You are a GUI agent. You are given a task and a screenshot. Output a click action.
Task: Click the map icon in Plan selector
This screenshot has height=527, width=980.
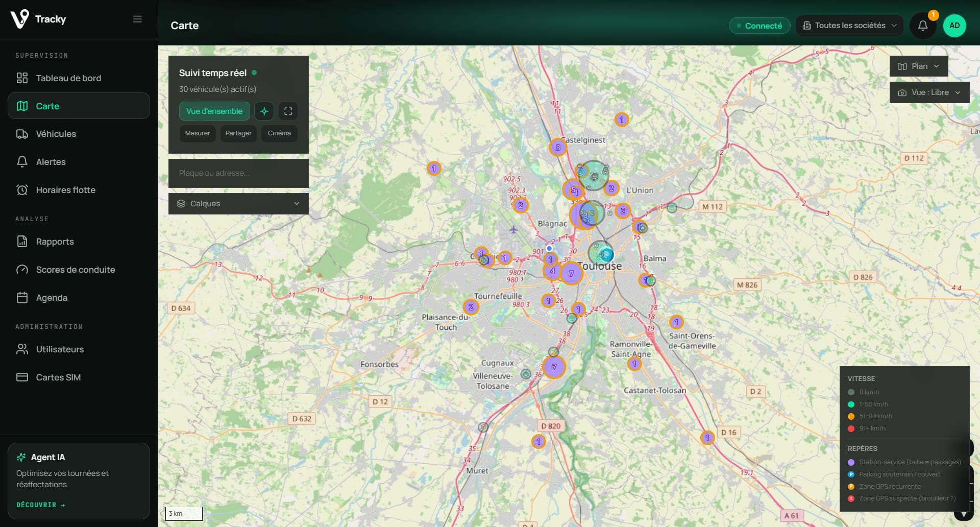coord(902,67)
